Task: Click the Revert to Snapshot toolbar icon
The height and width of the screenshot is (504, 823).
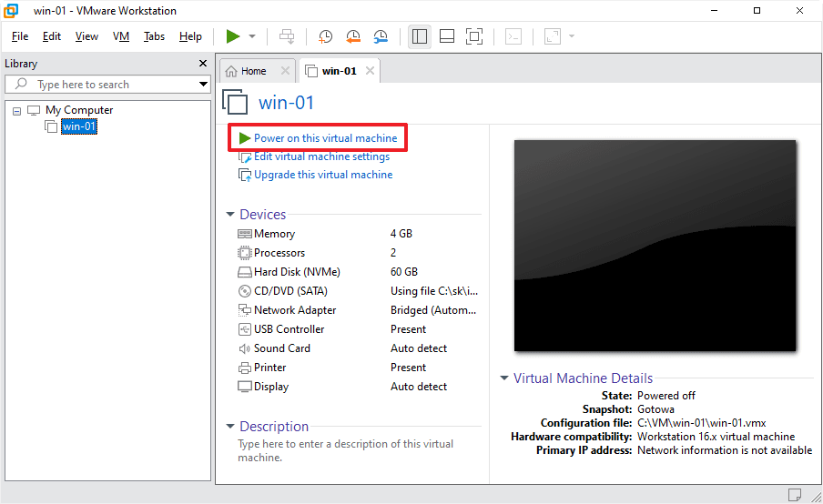Action: [x=353, y=36]
